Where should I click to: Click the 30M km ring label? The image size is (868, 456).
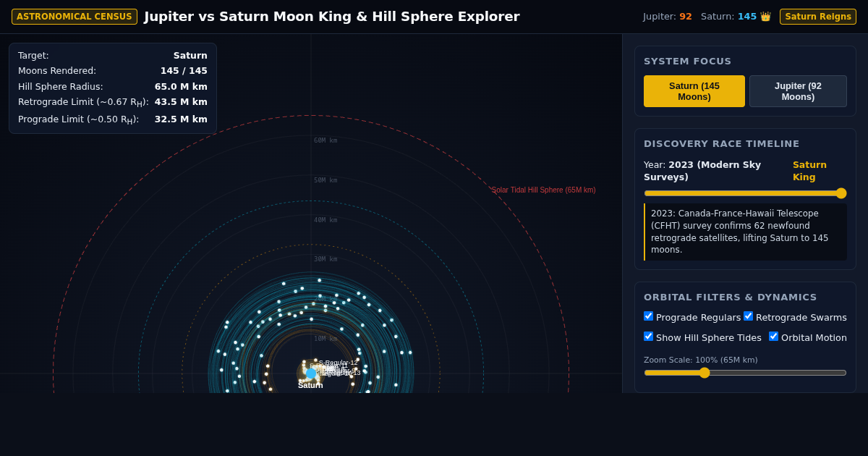click(x=325, y=259)
